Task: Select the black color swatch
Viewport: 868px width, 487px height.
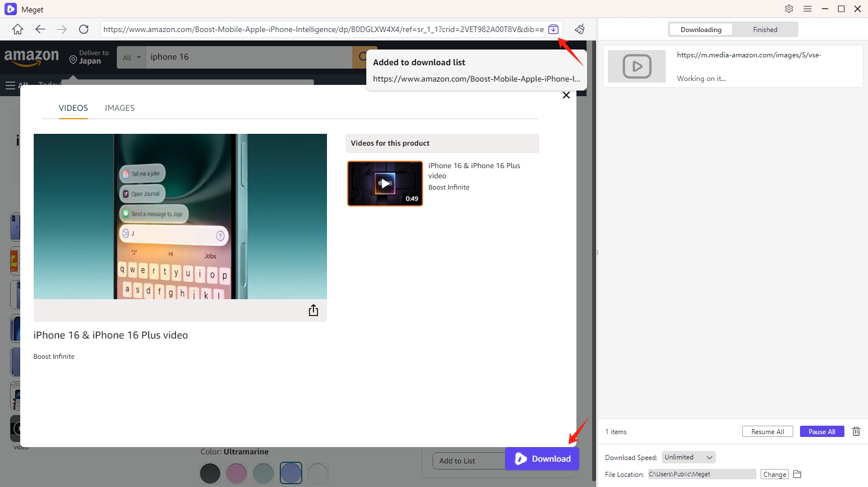Action: click(x=210, y=474)
